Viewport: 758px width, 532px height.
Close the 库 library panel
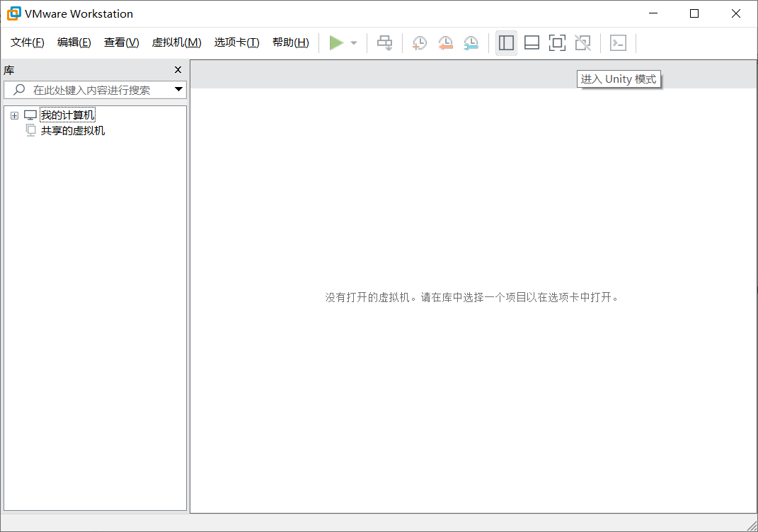click(x=178, y=70)
